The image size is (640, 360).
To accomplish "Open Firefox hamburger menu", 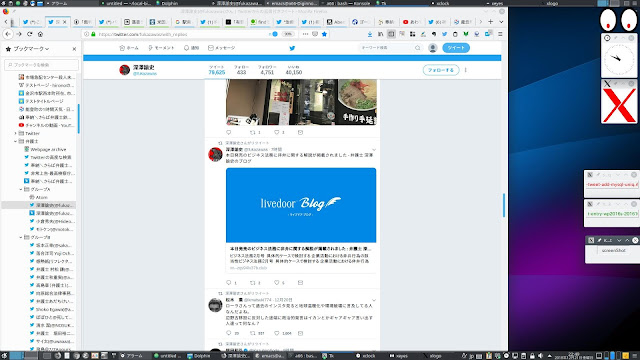I will 500,34.
